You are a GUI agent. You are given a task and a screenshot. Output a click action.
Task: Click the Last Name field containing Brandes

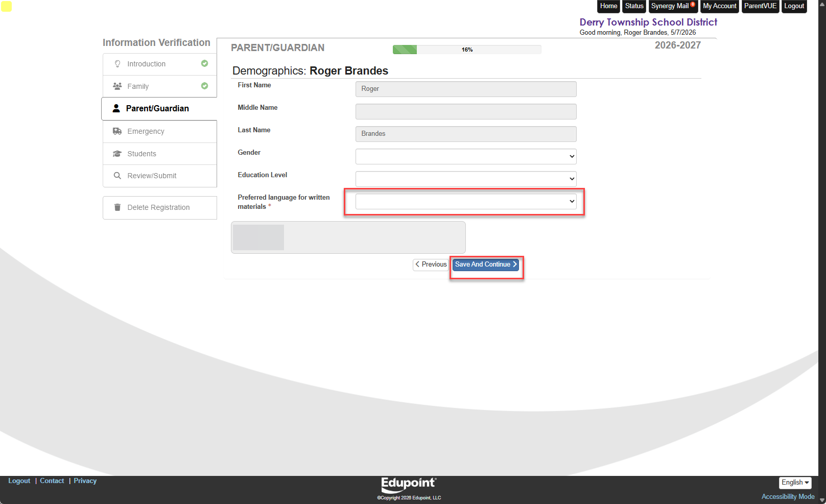point(466,134)
